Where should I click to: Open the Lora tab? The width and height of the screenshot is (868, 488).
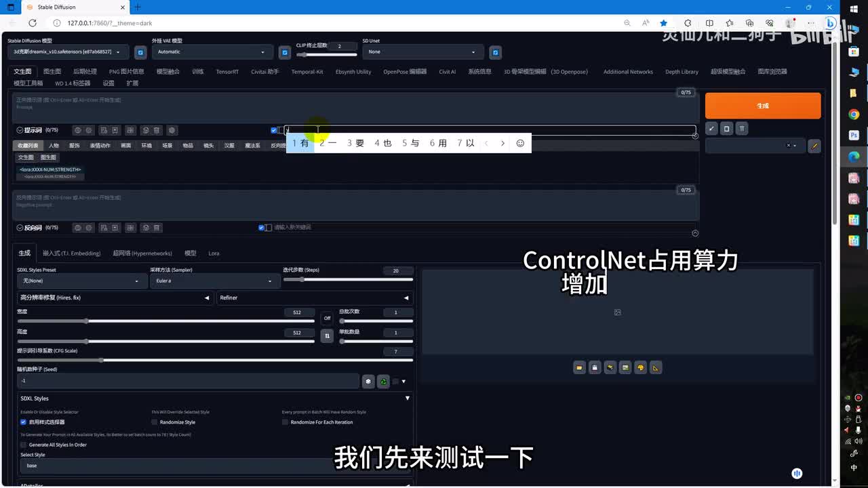[x=214, y=253]
